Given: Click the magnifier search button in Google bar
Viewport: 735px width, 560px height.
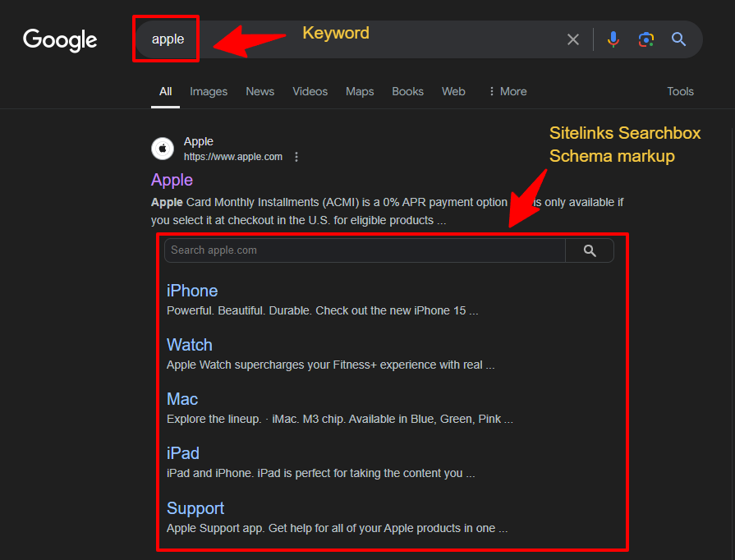Looking at the screenshot, I should (x=679, y=39).
